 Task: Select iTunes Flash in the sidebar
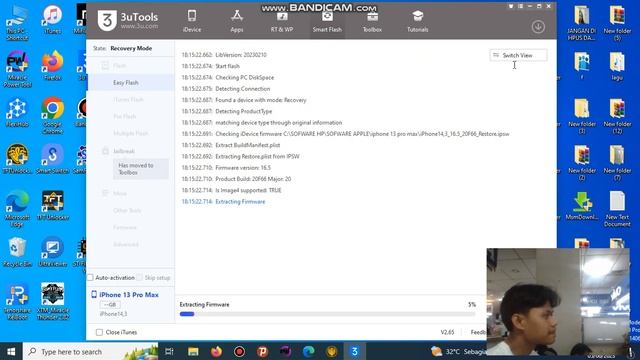128,100
